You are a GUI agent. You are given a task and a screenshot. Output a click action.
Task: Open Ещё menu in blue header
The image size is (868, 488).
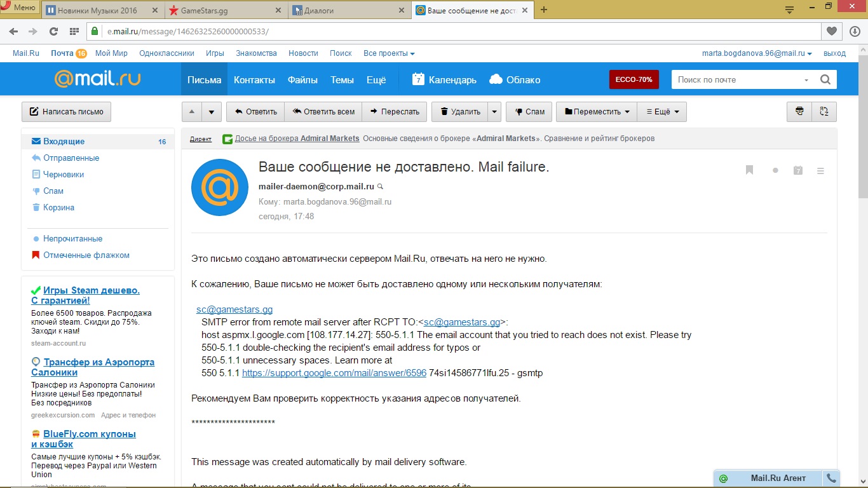[376, 79]
